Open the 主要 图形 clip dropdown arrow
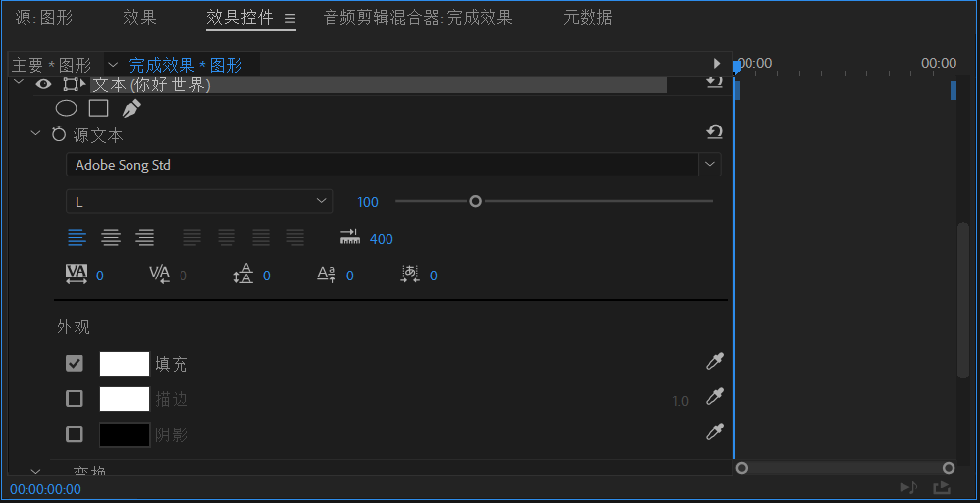 pos(113,65)
